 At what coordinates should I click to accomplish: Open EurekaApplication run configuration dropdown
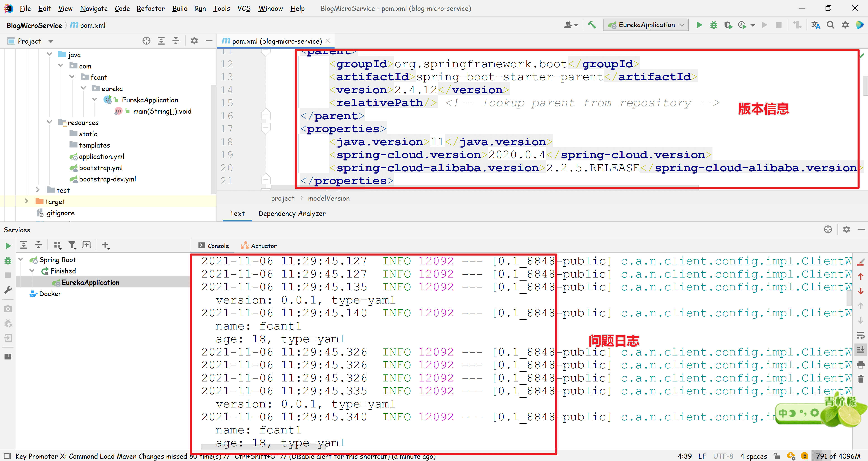coord(646,25)
